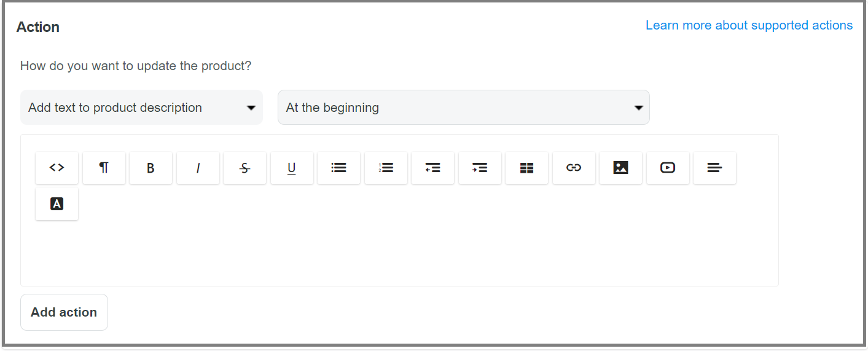Image resolution: width=868 pixels, height=351 pixels.
Task: Decrease indent with the outdent icon
Action: point(433,167)
